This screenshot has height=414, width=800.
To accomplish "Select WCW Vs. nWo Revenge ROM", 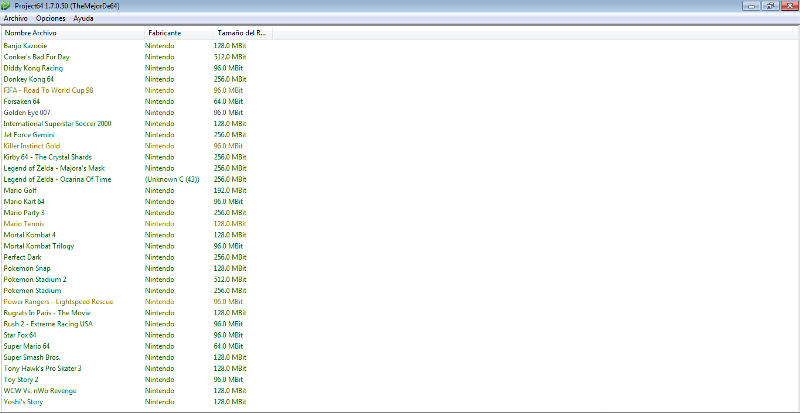I will pos(40,391).
